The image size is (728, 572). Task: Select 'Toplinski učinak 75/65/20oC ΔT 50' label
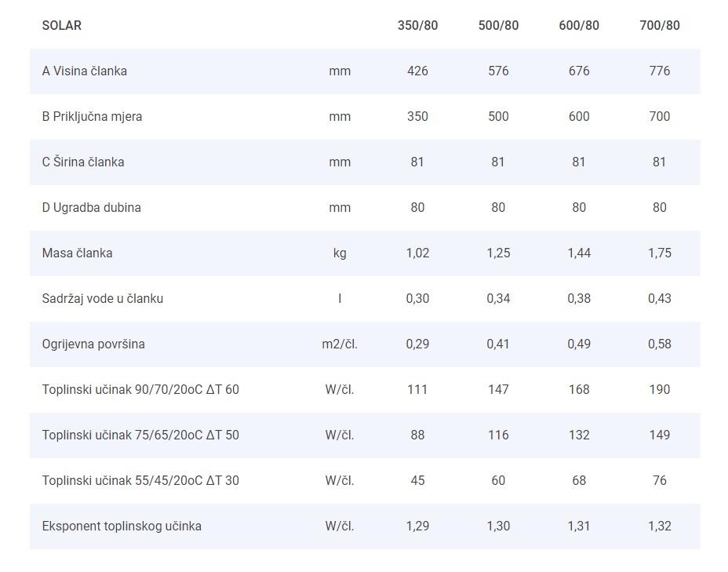140,435
